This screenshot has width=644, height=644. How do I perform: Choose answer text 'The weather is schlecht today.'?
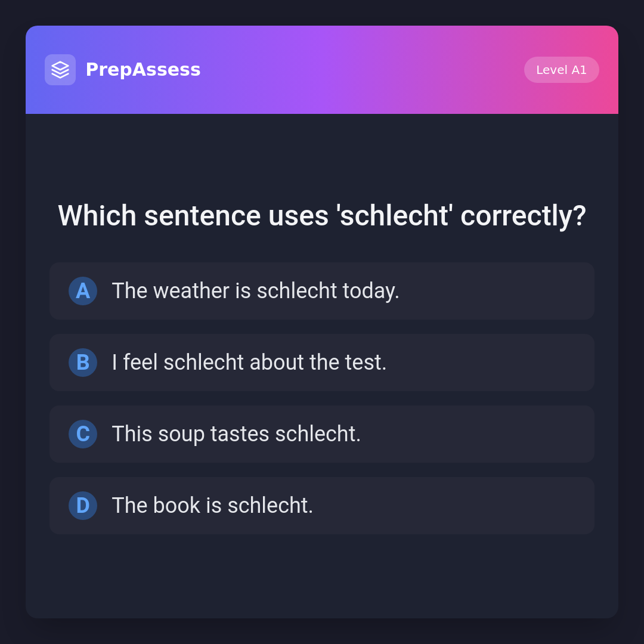click(x=255, y=291)
